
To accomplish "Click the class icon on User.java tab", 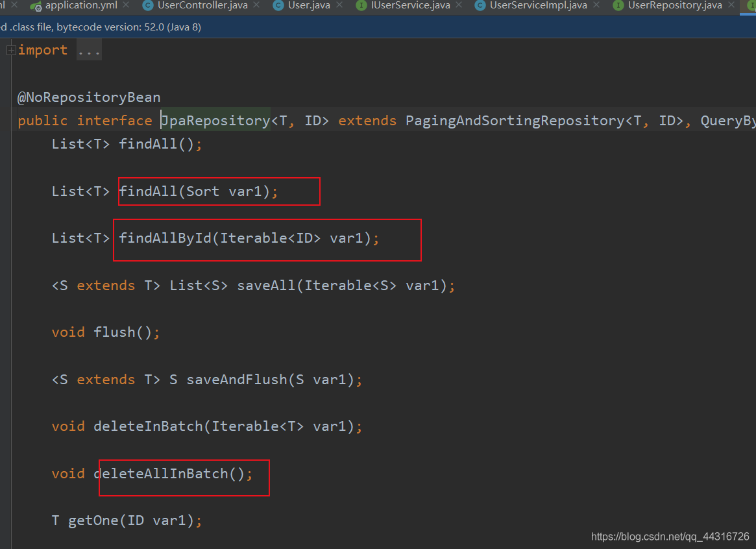I will (278, 6).
